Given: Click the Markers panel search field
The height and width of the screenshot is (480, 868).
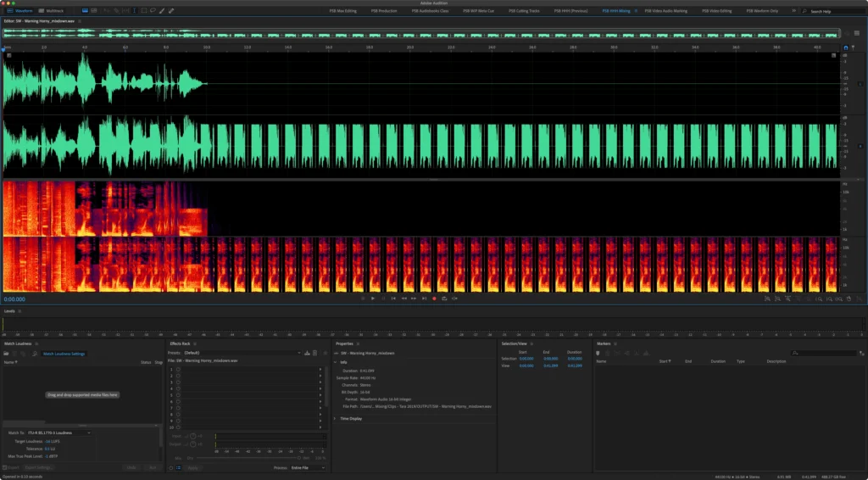Looking at the screenshot, I should [824, 354].
